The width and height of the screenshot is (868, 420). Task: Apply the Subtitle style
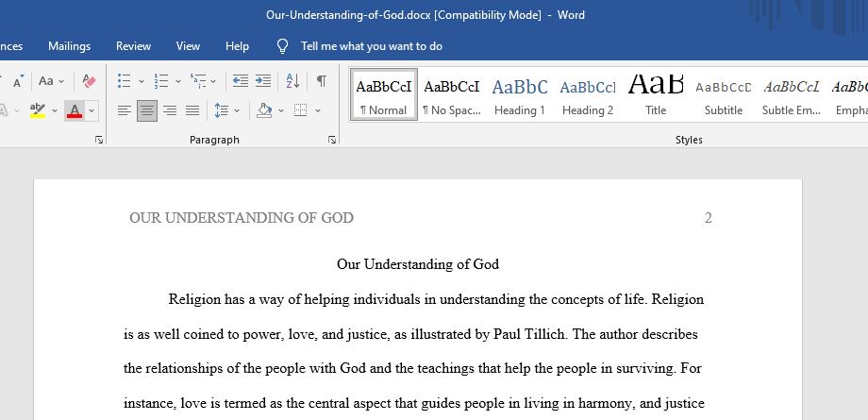[724, 94]
